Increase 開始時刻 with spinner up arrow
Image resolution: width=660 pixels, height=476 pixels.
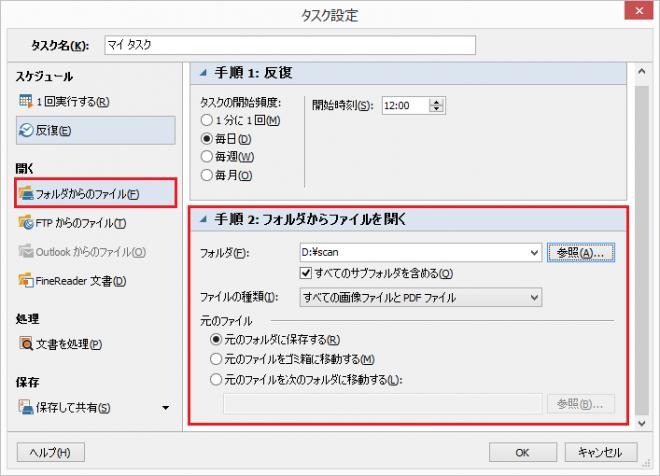(436, 101)
